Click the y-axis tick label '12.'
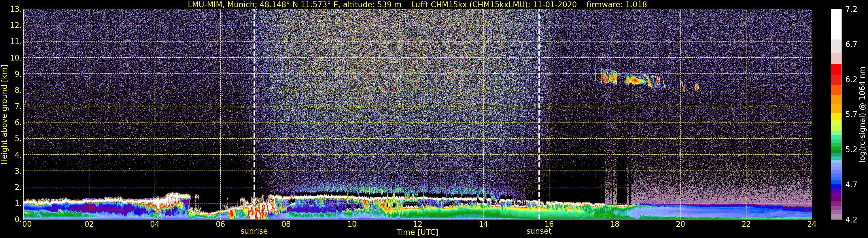 [16, 26]
